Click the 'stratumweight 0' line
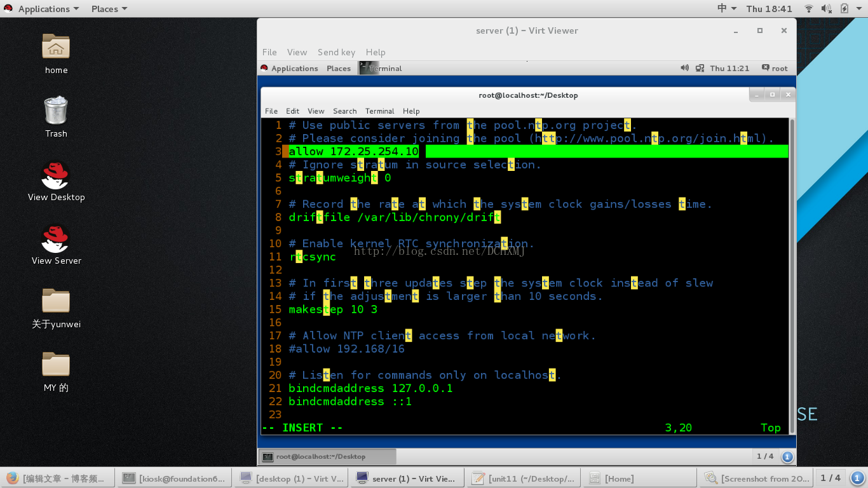868x488 pixels. (x=340, y=178)
